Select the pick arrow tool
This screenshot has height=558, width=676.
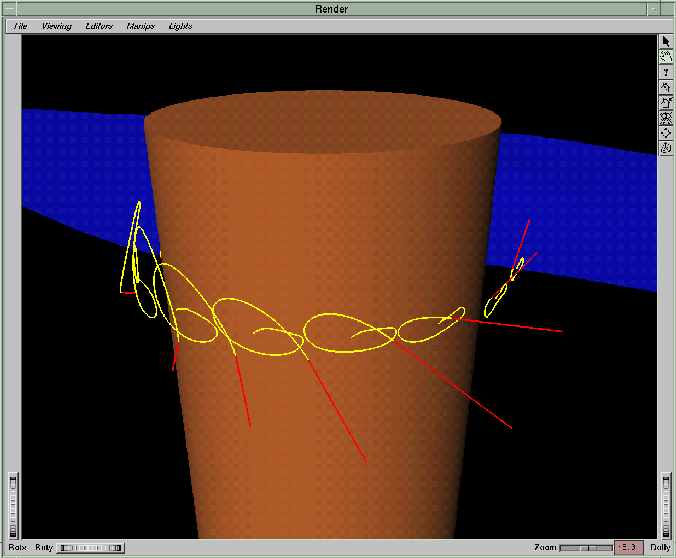click(x=666, y=41)
